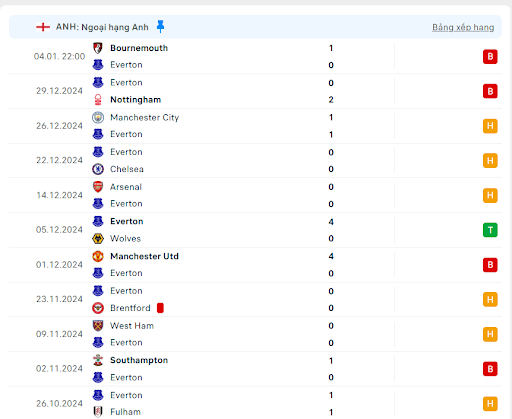The height and width of the screenshot is (419, 512).
Task: Click the pin icon beside Ngoại hạng Anh
Action: 160,27
